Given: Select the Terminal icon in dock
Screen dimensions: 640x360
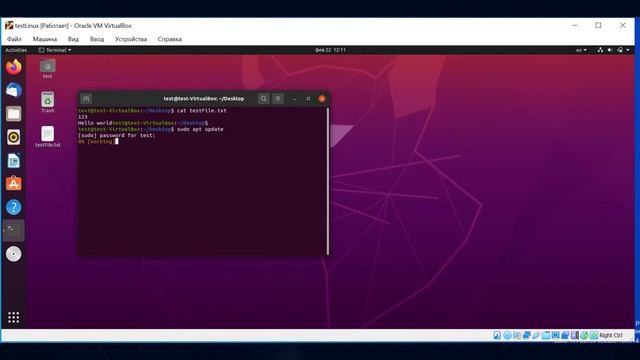Looking at the screenshot, I should pyautogui.click(x=13, y=231).
